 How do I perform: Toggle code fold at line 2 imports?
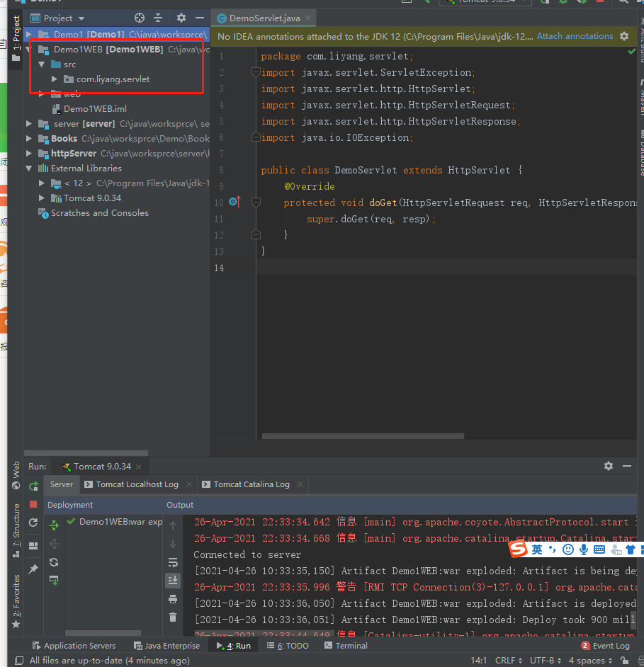[x=256, y=72]
